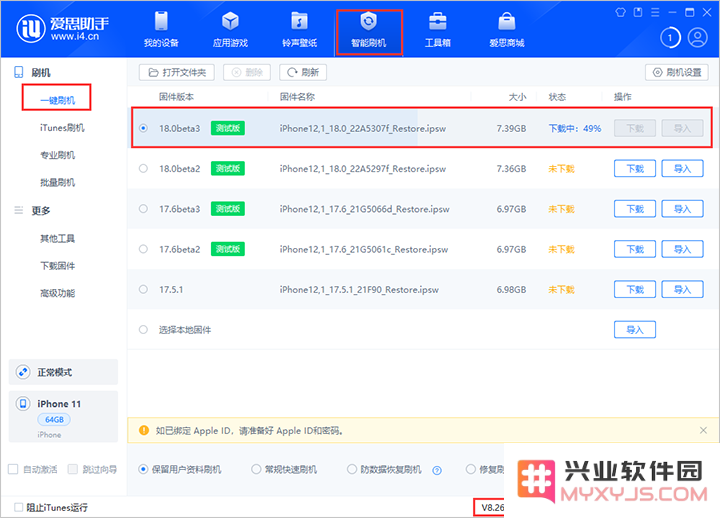Click the 测试版 badge on 18.0beta3

[x=228, y=128]
